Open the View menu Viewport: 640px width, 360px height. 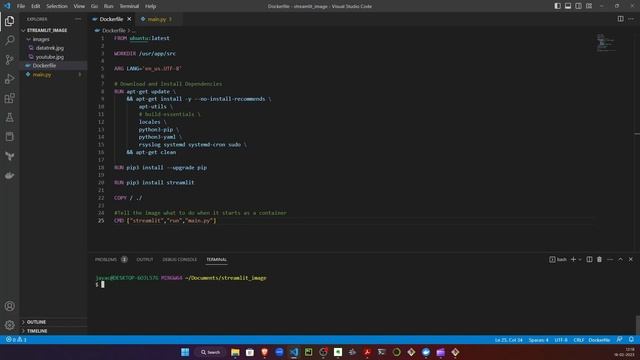coord(79,6)
